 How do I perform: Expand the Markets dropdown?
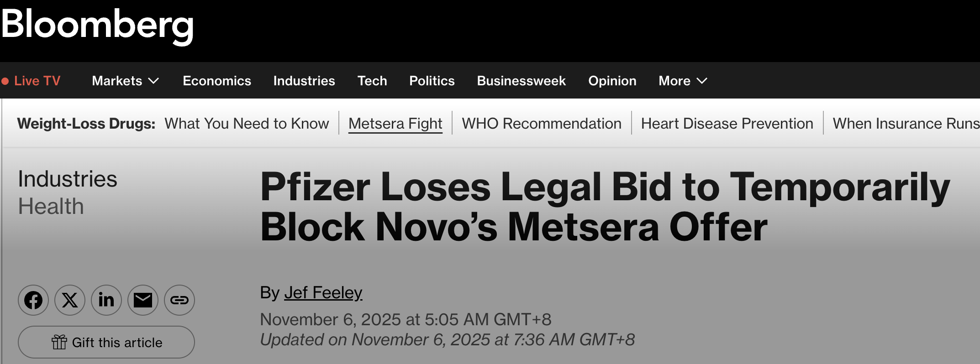pyautogui.click(x=154, y=81)
